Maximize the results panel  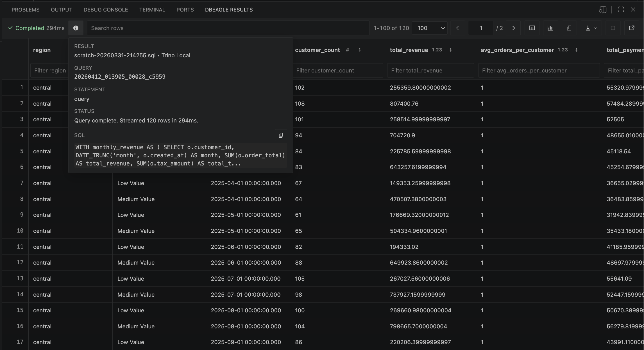pyautogui.click(x=621, y=10)
